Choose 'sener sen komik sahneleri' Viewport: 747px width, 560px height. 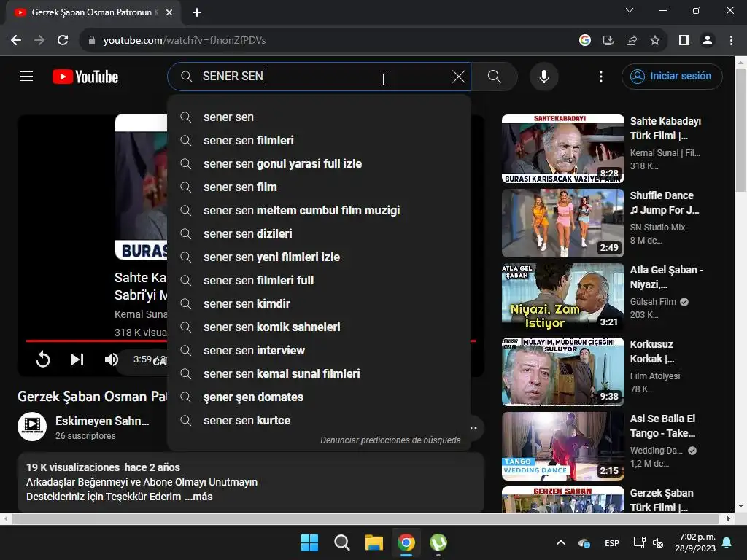coord(320,327)
